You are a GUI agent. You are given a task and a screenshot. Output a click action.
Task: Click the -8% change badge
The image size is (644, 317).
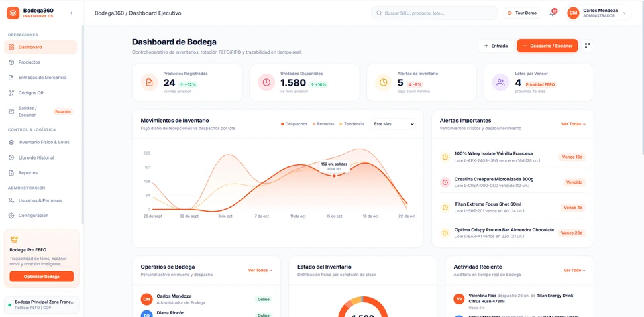point(415,84)
